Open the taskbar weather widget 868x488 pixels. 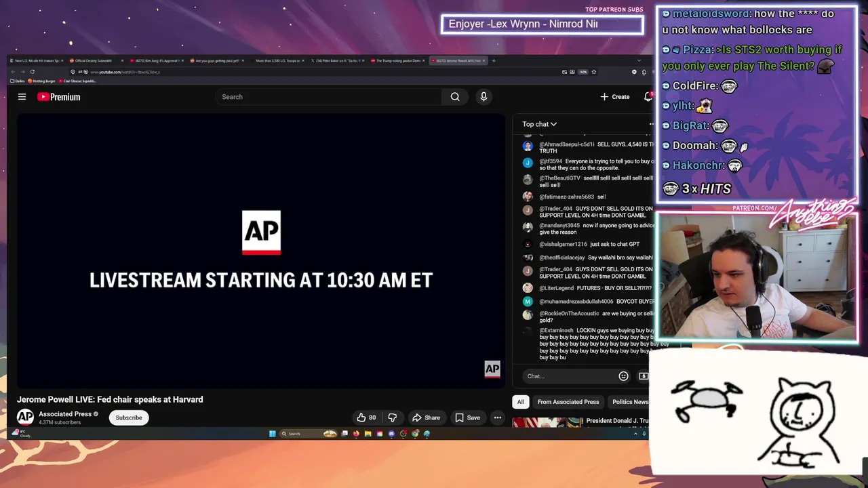pyautogui.click(x=20, y=433)
